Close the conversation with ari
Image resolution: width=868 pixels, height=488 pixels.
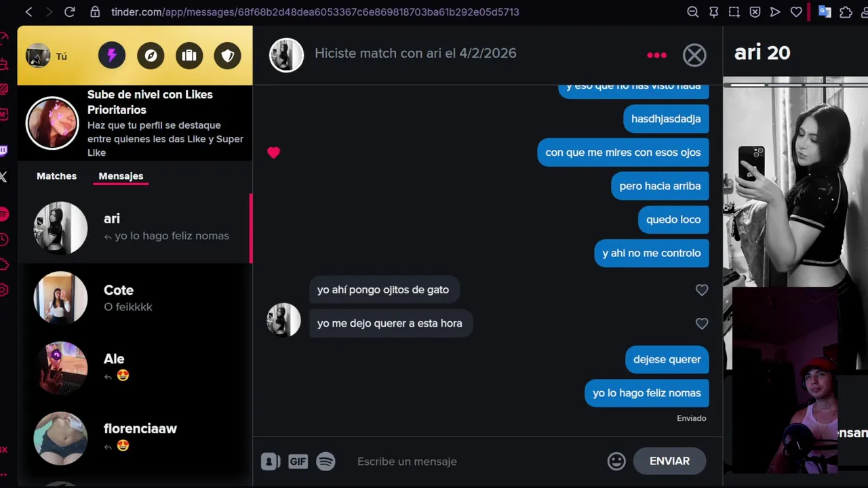[x=694, y=55]
